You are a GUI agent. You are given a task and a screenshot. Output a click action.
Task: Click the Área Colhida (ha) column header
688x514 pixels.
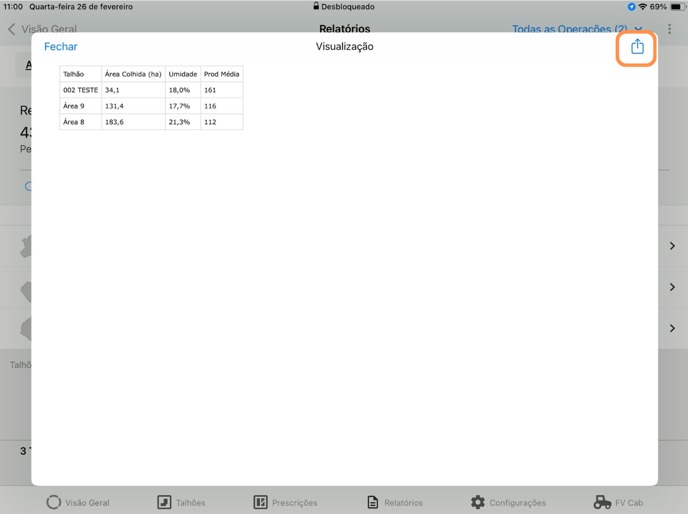[x=133, y=74]
